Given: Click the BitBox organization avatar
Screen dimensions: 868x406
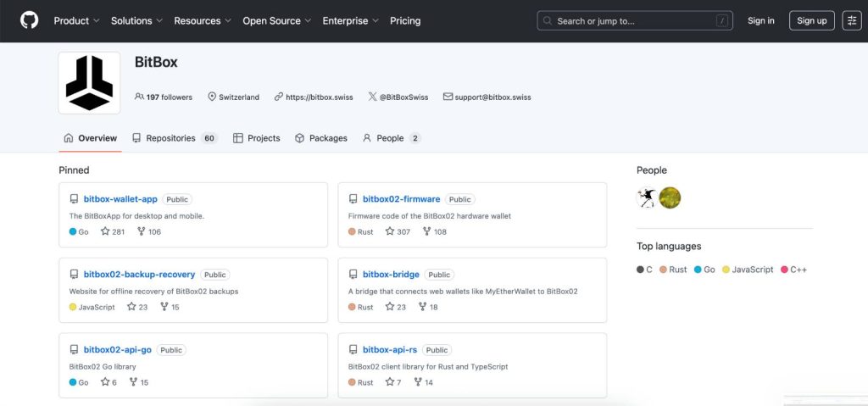Looking at the screenshot, I should point(89,83).
